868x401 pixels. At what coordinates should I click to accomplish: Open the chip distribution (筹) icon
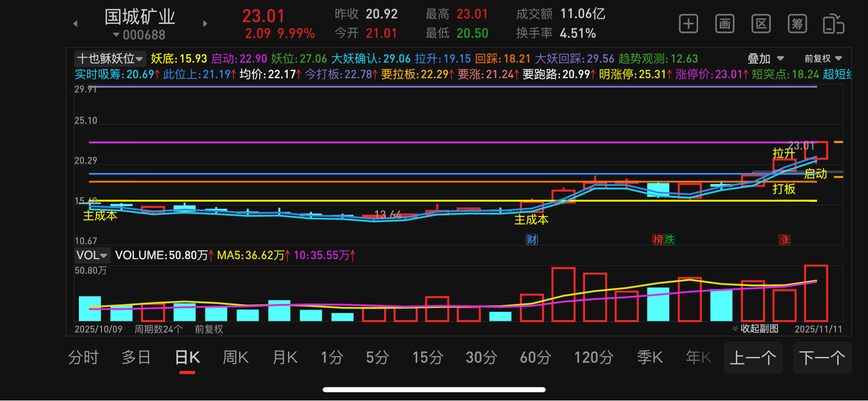(x=797, y=24)
